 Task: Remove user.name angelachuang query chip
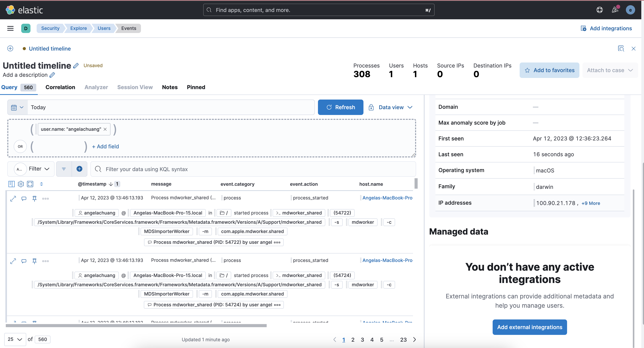pos(105,129)
